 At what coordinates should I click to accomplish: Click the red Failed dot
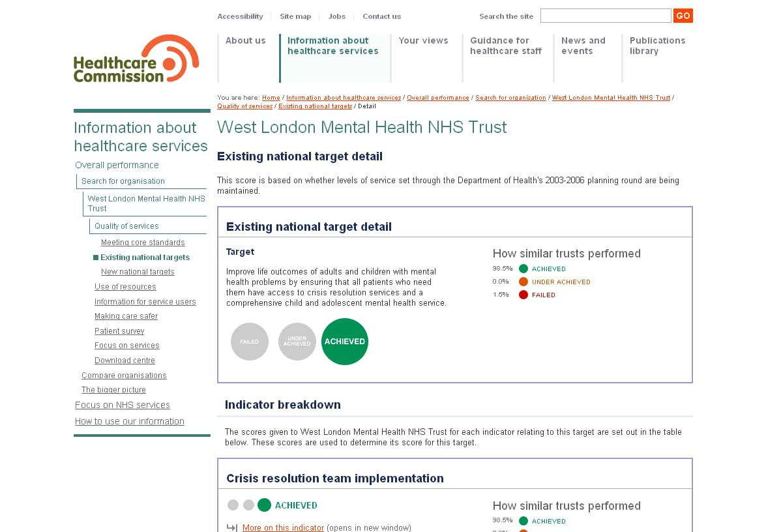pyautogui.click(x=523, y=295)
